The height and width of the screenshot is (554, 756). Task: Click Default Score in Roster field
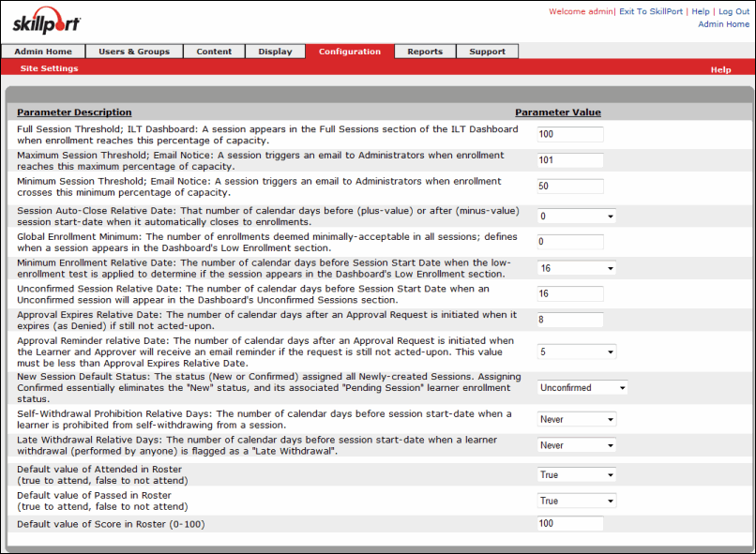point(570,523)
